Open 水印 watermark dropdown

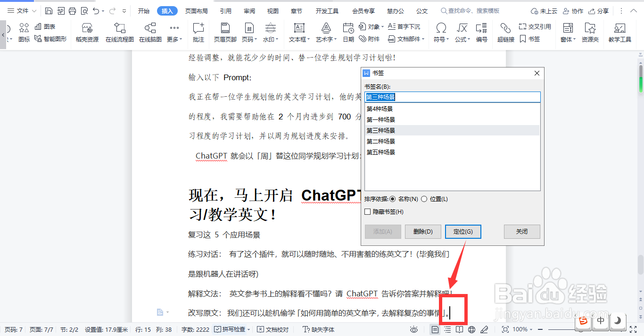(x=271, y=33)
